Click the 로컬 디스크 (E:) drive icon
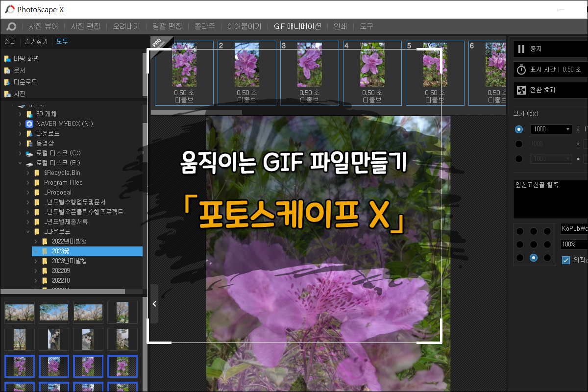Image resolution: width=588 pixels, height=392 pixels. (x=29, y=163)
